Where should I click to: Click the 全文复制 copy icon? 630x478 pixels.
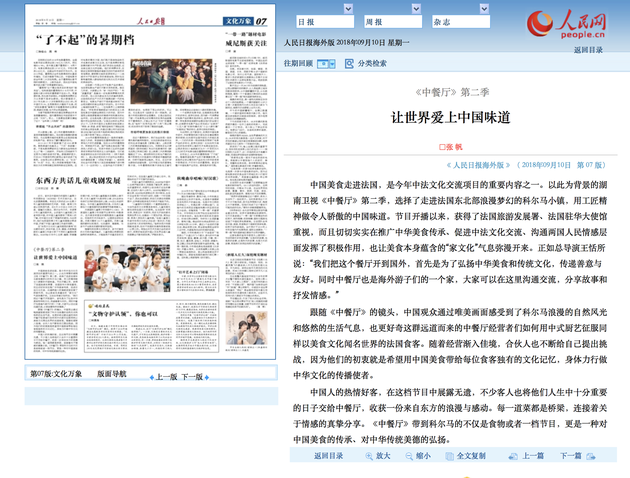click(x=450, y=456)
